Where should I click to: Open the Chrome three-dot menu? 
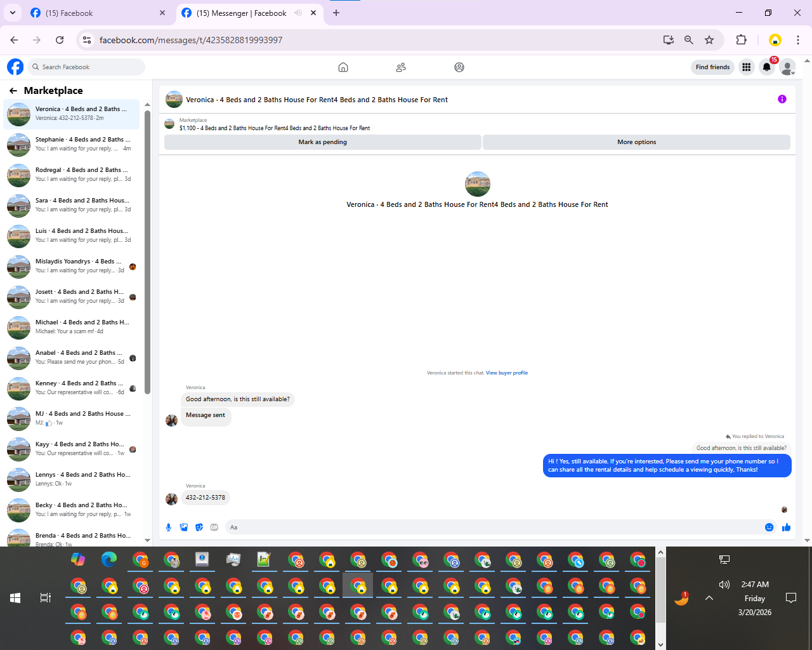pos(798,40)
